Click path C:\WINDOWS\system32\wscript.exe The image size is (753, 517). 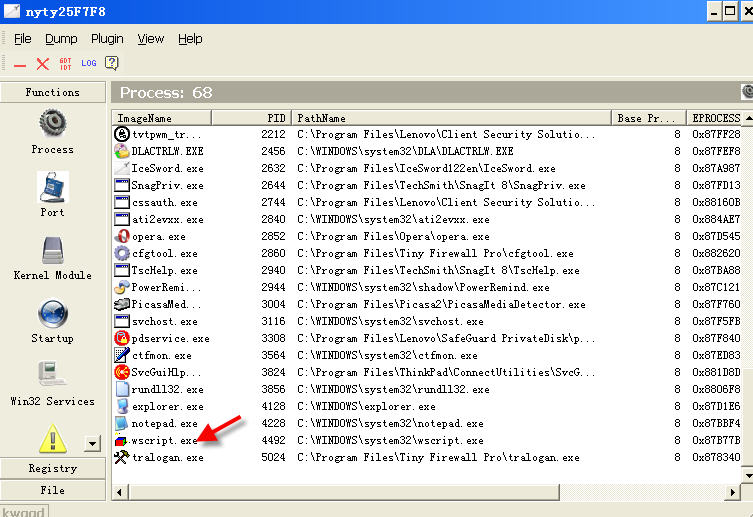(390, 440)
